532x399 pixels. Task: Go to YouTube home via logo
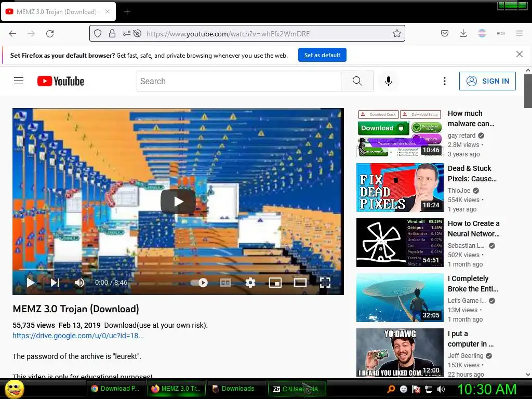click(61, 81)
